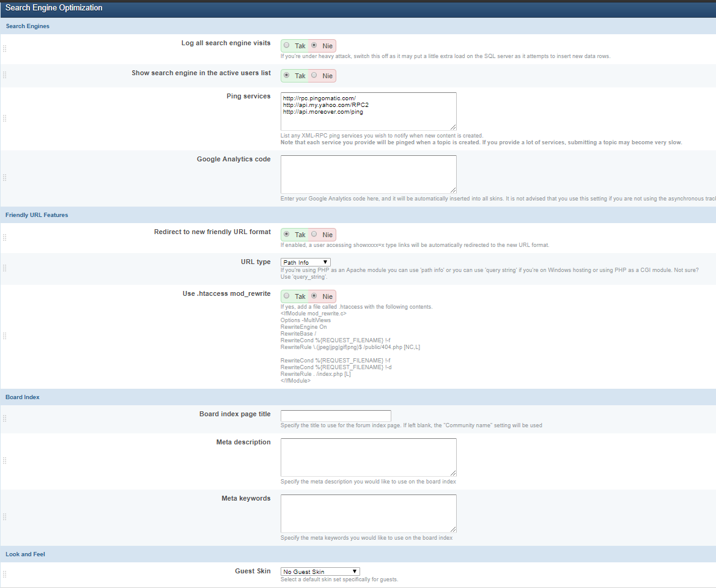Click the Board index page title field
716x588 pixels.
pyautogui.click(x=335, y=416)
